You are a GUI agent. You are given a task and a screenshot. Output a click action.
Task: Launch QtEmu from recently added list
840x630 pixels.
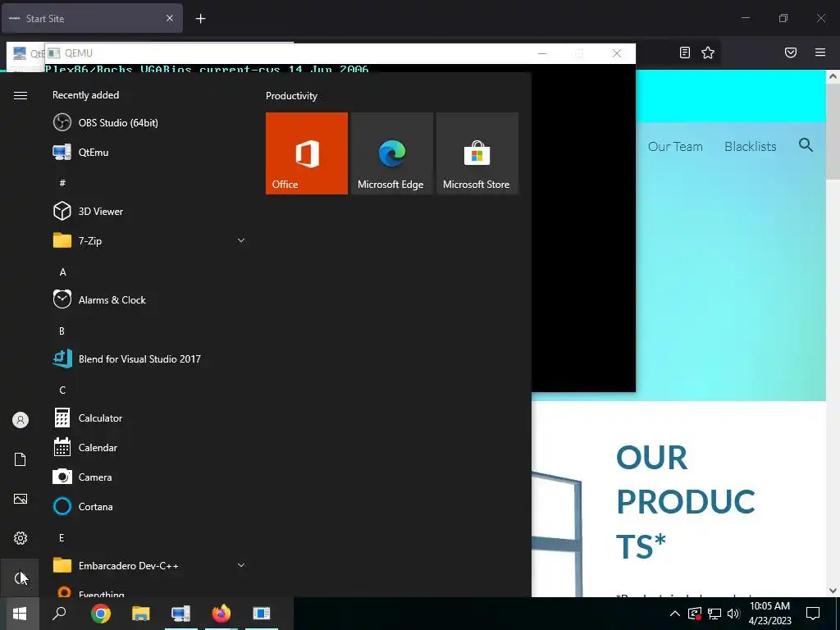(149, 152)
